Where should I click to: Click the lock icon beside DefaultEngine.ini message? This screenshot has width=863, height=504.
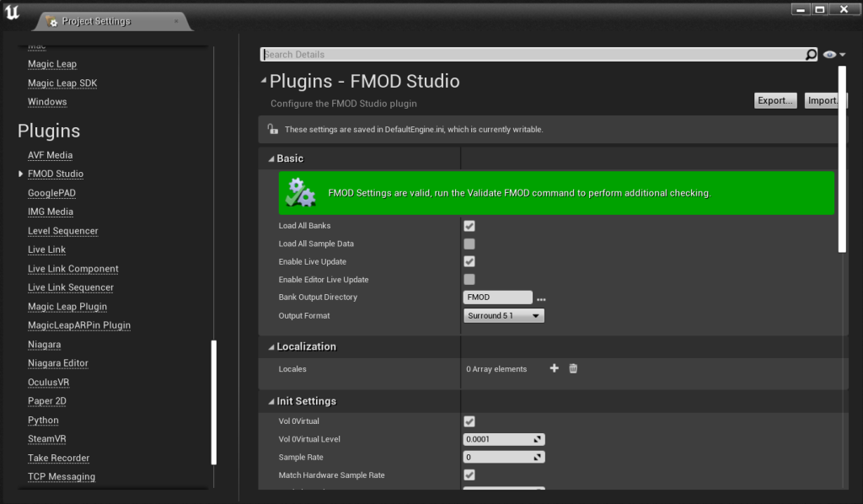[x=272, y=129]
